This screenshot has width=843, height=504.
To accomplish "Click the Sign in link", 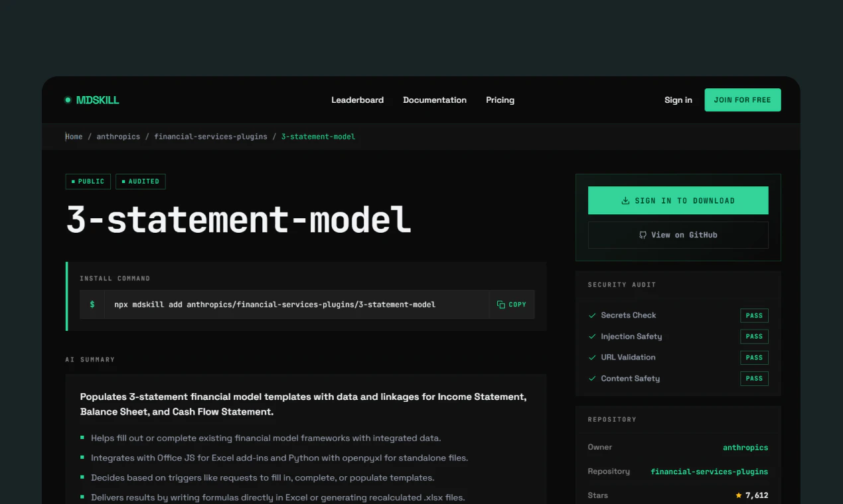I will pos(678,100).
